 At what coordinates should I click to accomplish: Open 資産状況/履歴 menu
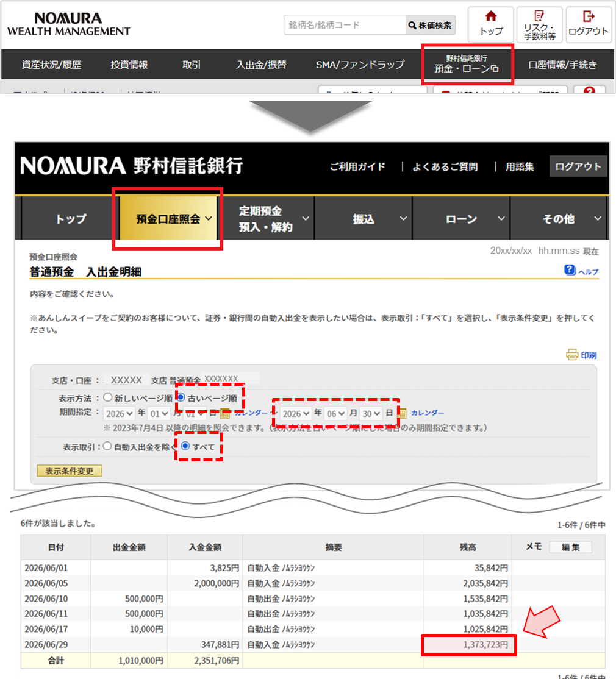[x=52, y=65]
